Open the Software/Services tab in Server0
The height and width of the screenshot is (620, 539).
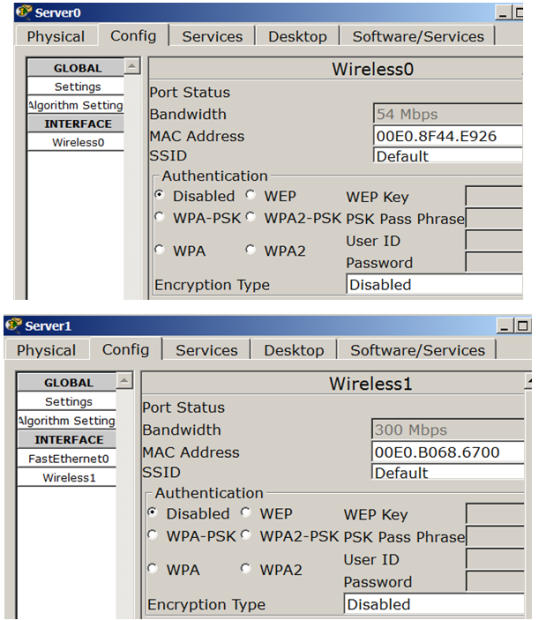418,36
